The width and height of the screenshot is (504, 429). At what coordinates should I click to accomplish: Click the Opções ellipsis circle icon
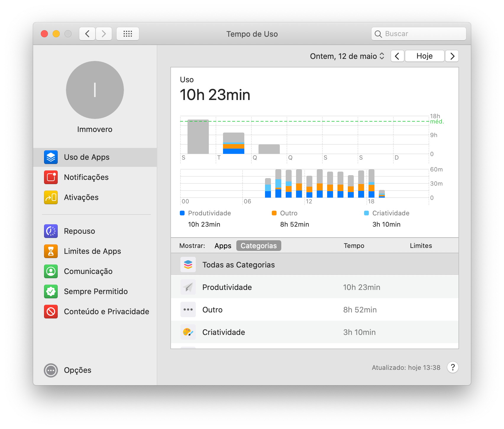[x=51, y=370]
